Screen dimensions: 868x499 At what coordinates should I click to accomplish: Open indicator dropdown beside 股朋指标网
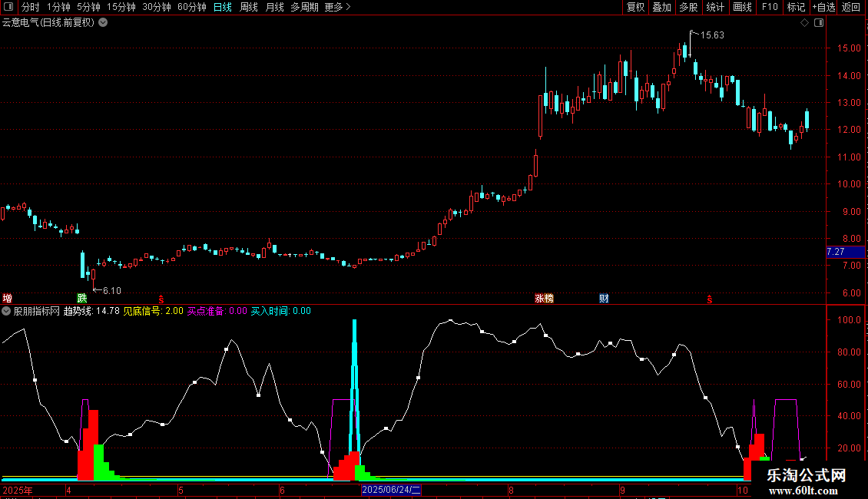click(x=6, y=312)
